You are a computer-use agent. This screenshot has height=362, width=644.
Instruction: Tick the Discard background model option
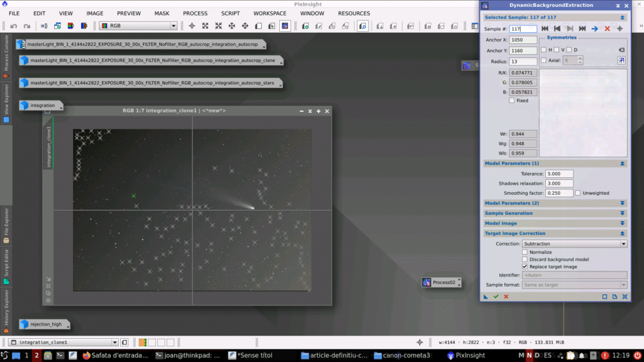[525, 259]
